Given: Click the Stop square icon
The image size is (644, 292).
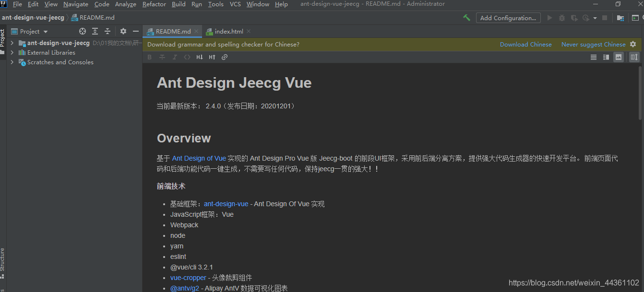Looking at the screenshot, I should (x=605, y=18).
